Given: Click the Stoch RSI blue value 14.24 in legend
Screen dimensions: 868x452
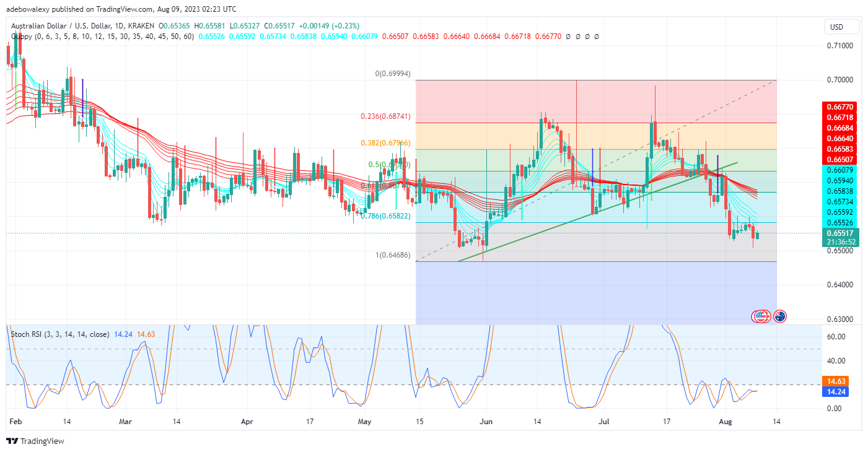Looking at the screenshot, I should coord(123,334).
